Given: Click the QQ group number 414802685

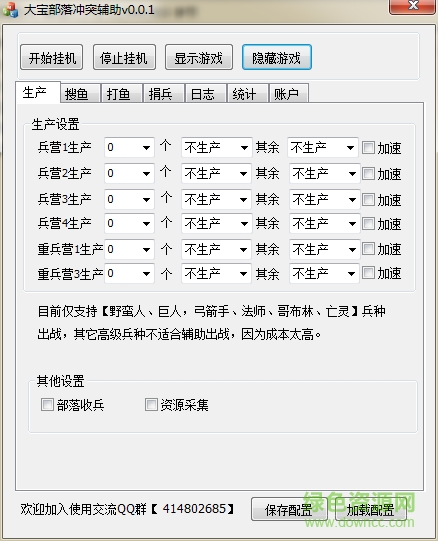Looking at the screenshot, I should (194, 509).
